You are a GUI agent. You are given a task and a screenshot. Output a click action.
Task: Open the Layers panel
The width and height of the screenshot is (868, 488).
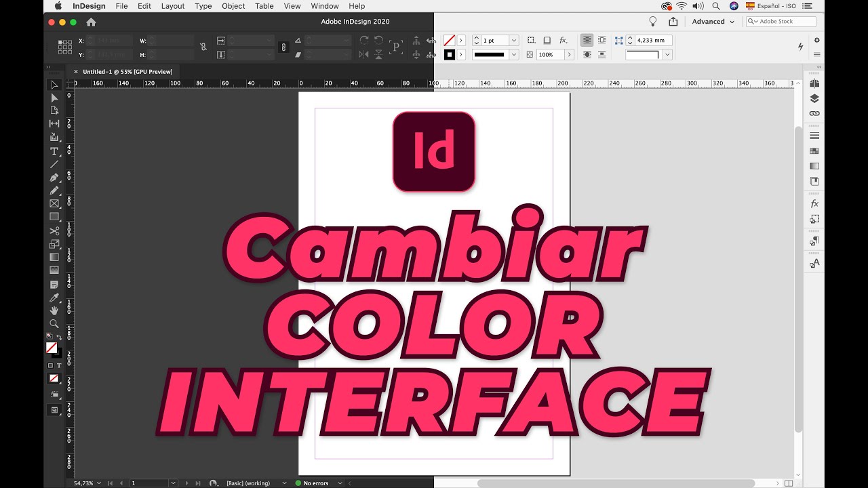814,98
